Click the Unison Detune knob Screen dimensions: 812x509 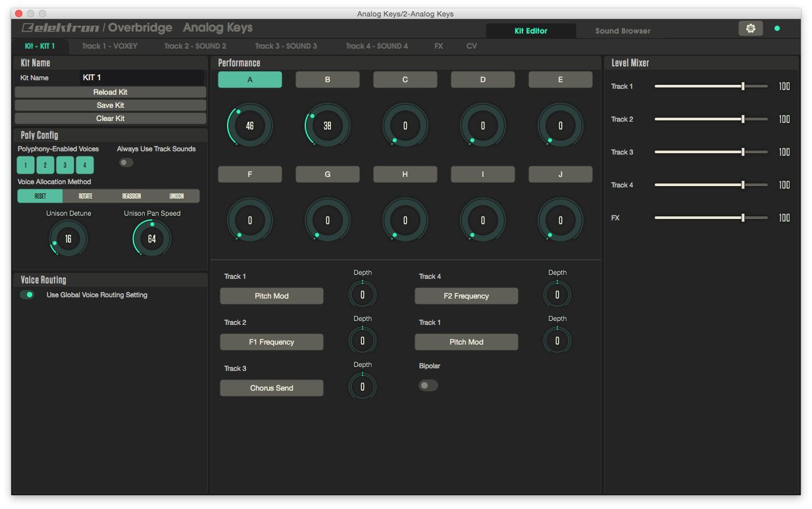(x=68, y=239)
